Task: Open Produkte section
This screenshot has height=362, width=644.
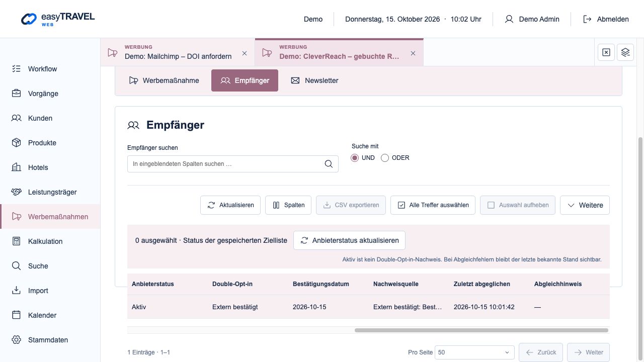Action: coord(50,143)
